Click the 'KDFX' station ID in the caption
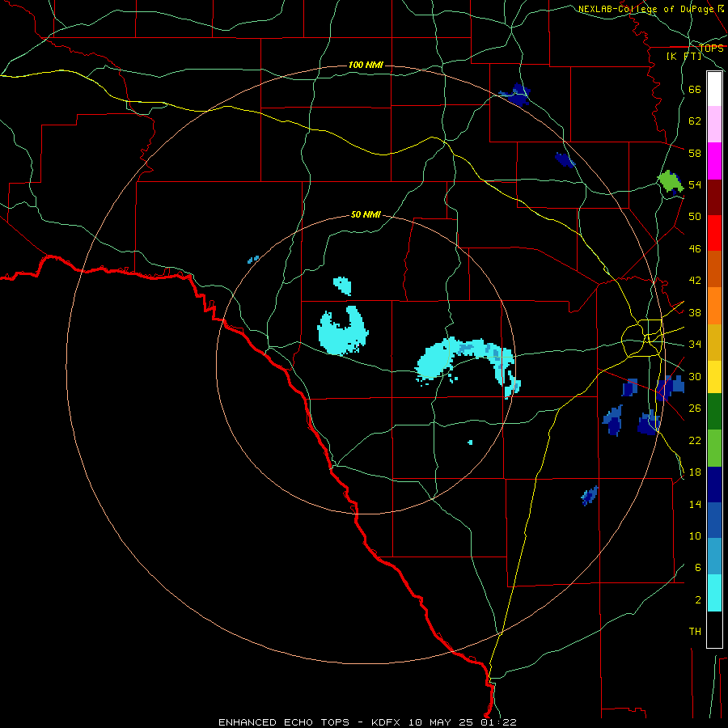Screen dimensions: 728x728 tap(387, 722)
